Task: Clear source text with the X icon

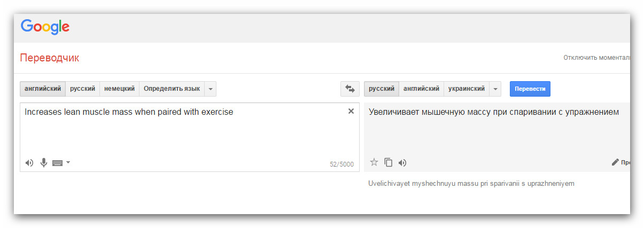Action: click(351, 111)
